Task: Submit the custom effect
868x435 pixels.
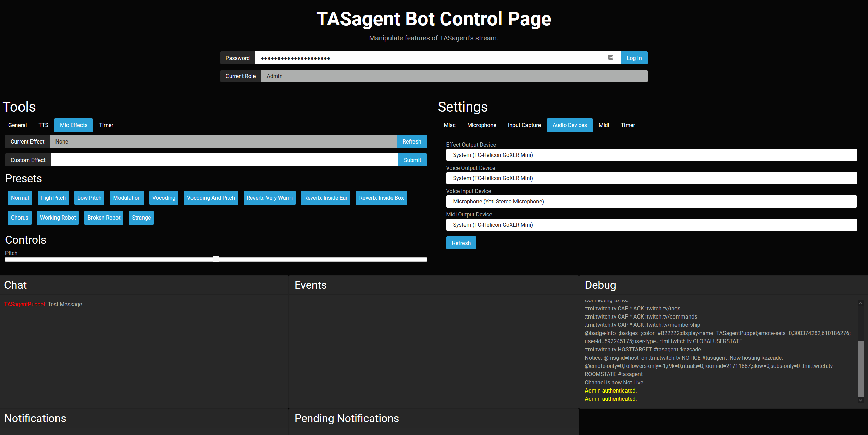Action: pyautogui.click(x=412, y=160)
